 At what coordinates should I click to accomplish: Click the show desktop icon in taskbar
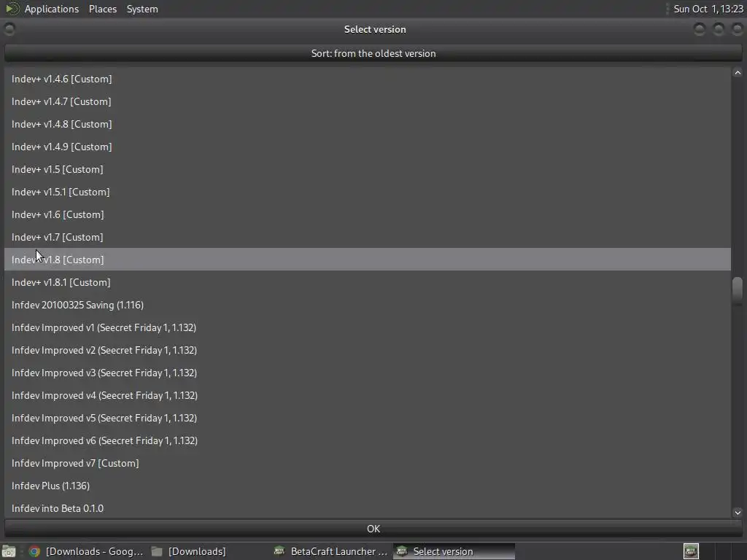9,551
